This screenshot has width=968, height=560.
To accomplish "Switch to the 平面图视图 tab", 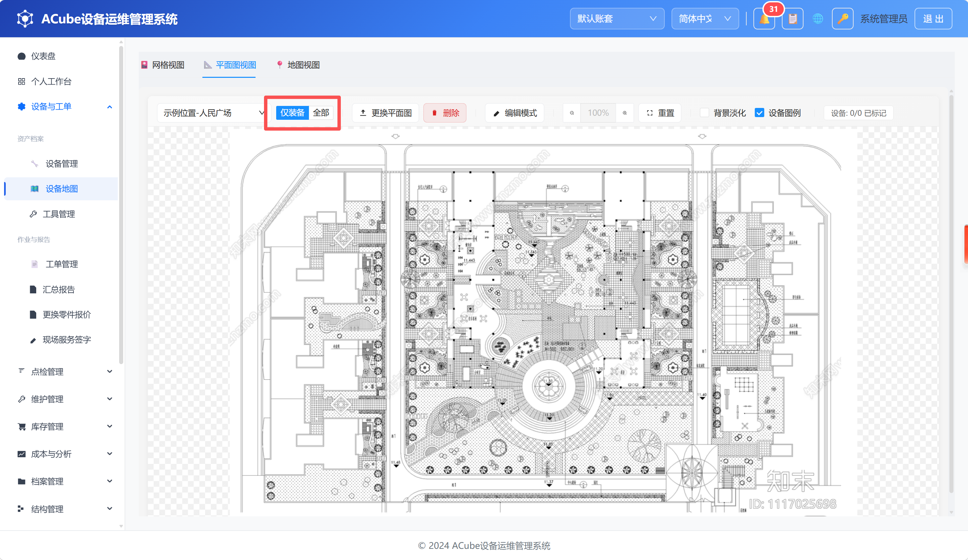I will [230, 65].
